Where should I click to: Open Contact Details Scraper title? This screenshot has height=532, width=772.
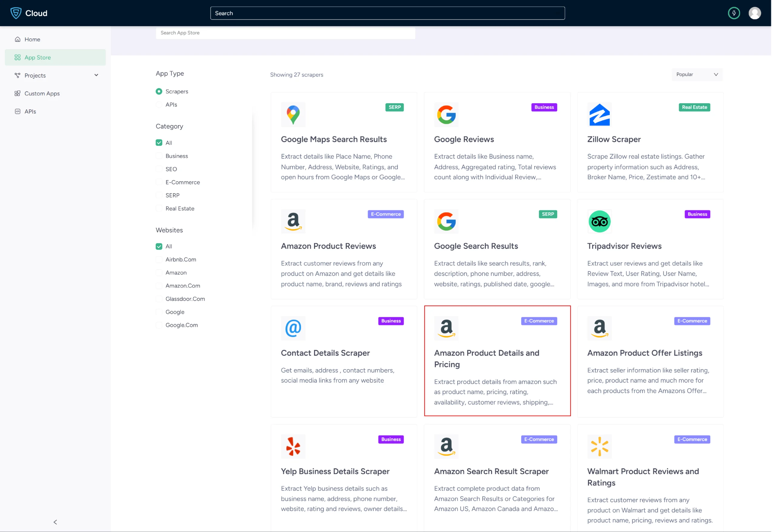(325, 353)
